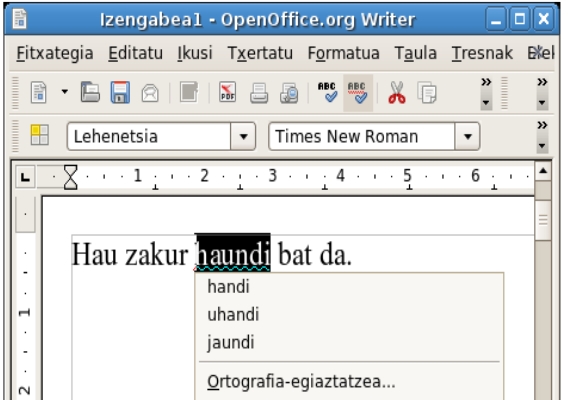Expand the Lehenetsia paragraph style dropdown
Image resolution: width=570 pixels, height=400 pixels.
click(243, 137)
